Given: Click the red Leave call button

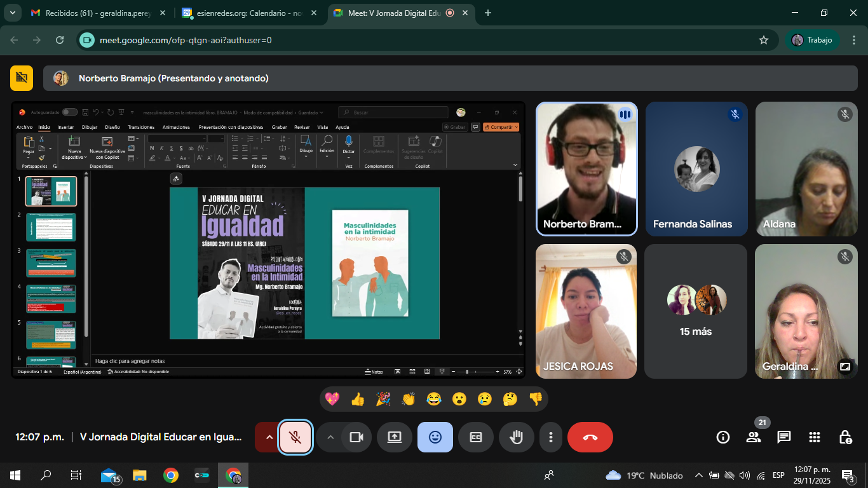Looking at the screenshot, I should (x=590, y=437).
